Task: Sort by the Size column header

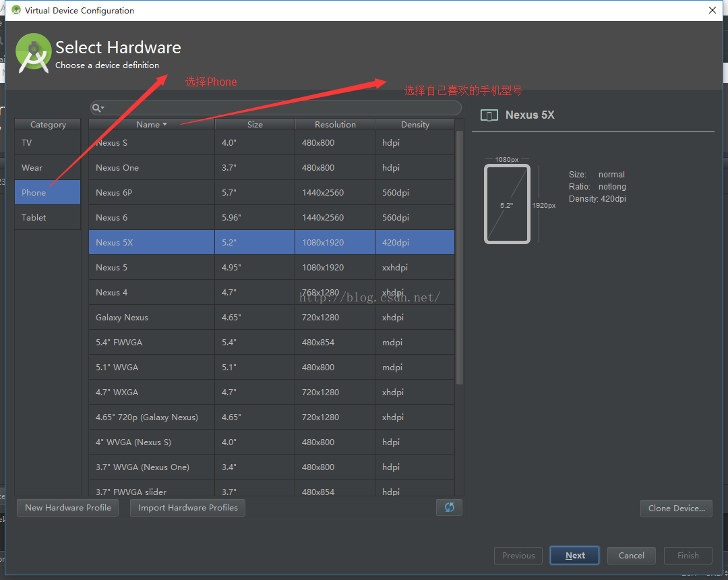Action: 255,125
